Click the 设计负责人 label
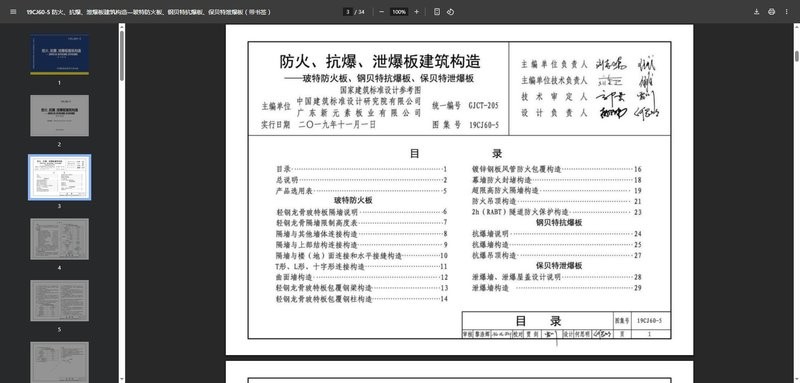800x383 pixels. pos(554,113)
